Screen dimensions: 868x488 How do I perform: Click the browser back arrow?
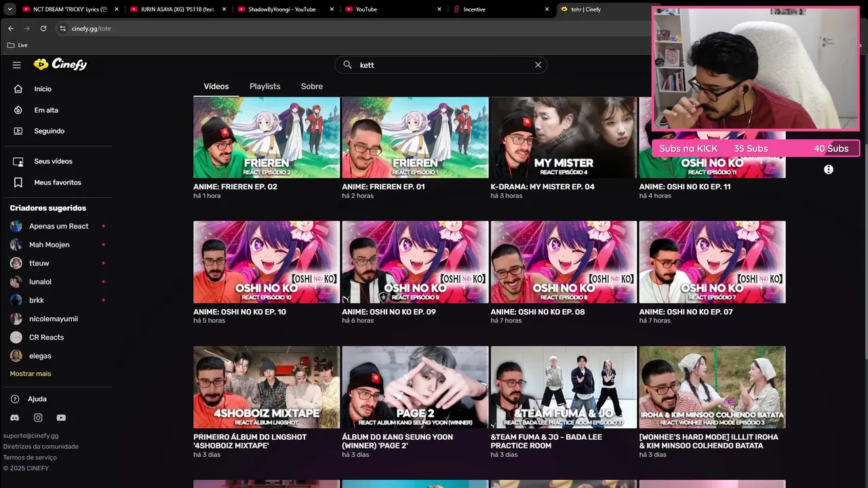pos(11,28)
